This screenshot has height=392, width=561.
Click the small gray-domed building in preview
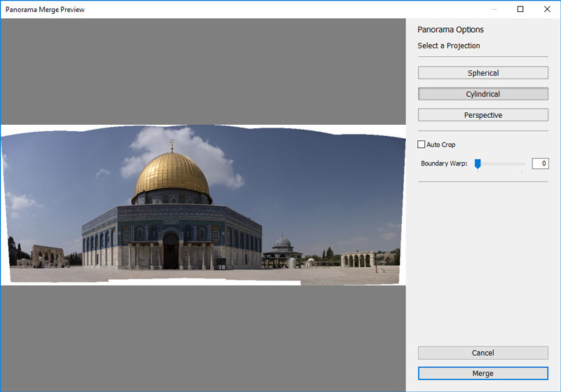[x=283, y=243]
